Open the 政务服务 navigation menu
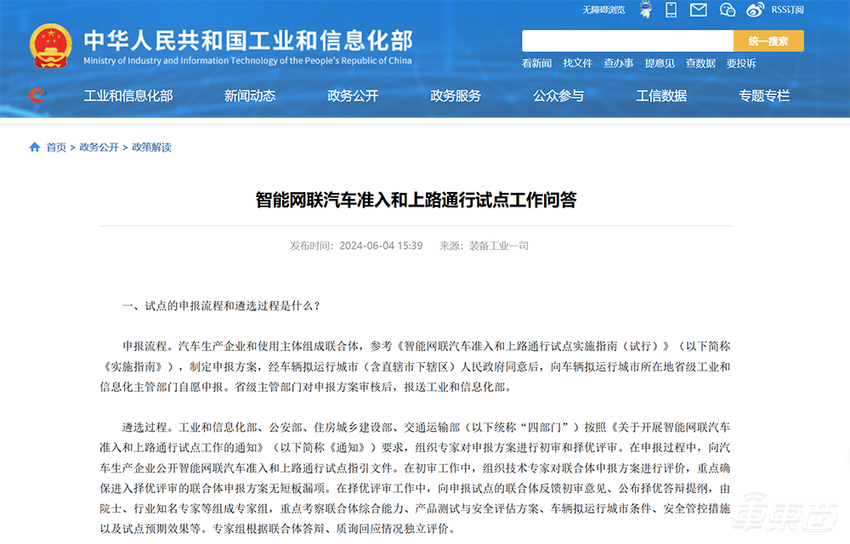The image size is (850, 544). point(455,96)
